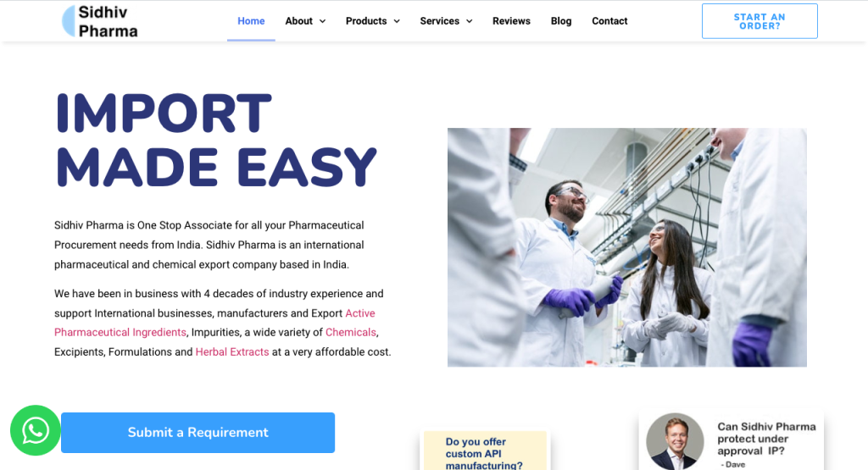This screenshot has height=470, width=868.
Task: Open the Herbal Extracts link
Action: point(232,351)
